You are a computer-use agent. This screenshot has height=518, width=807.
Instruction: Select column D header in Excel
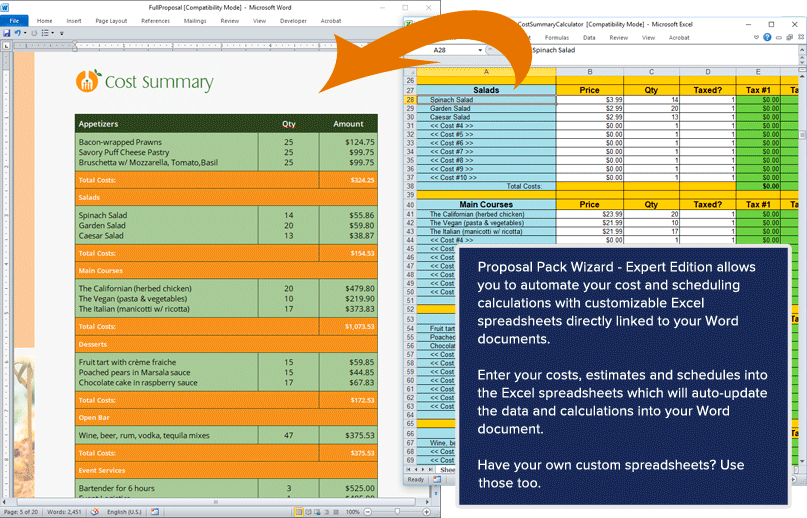point(708,72)
